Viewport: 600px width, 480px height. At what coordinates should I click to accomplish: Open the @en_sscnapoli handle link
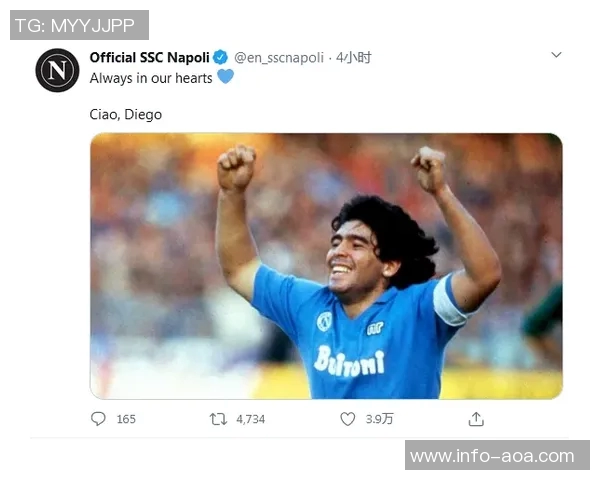pyautogui.click(x=279, y=58)
